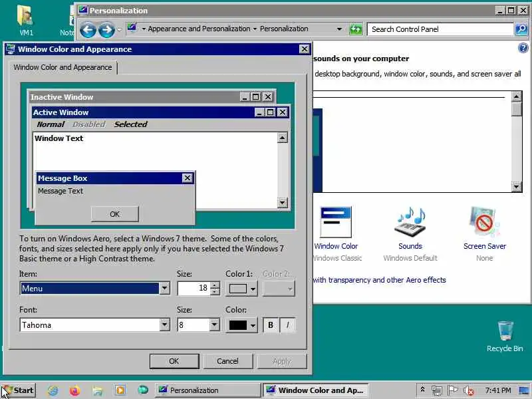The image size is (532, 399).
Task: Click the black font Color swatch
Action: point(238,325)
